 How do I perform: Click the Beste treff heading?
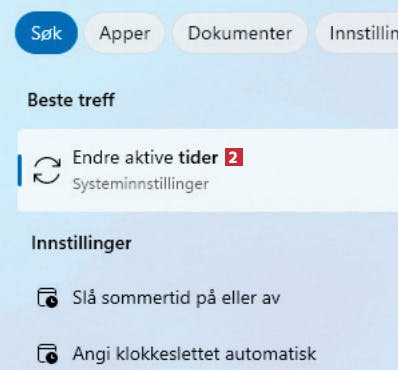click(x=71, y=100)
